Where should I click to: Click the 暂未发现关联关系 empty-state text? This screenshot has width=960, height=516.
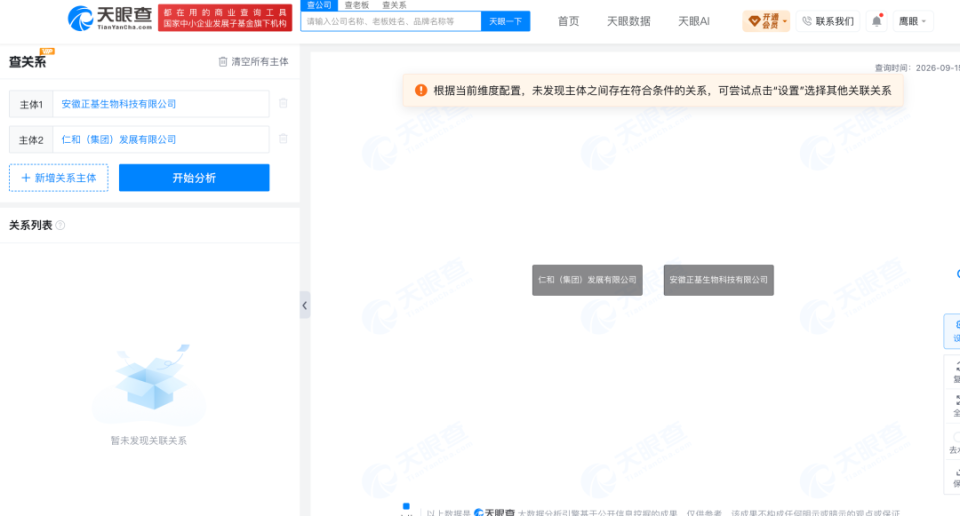coord(149,440)
